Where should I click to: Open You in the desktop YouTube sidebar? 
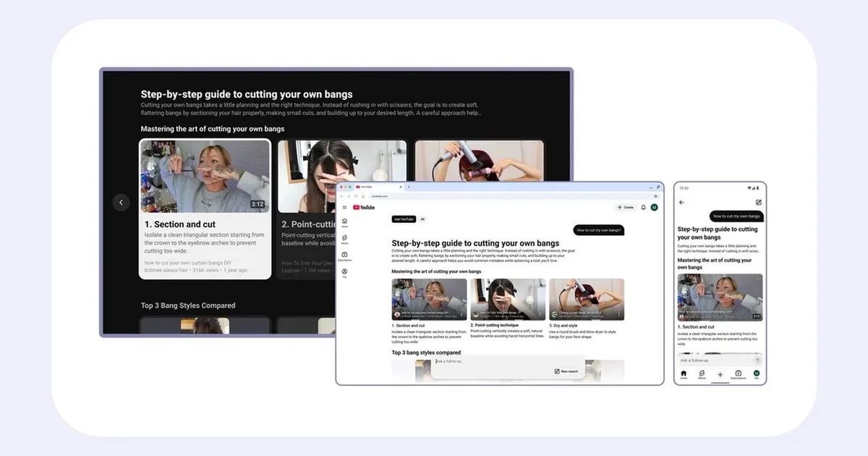click(x=344, y=273)
